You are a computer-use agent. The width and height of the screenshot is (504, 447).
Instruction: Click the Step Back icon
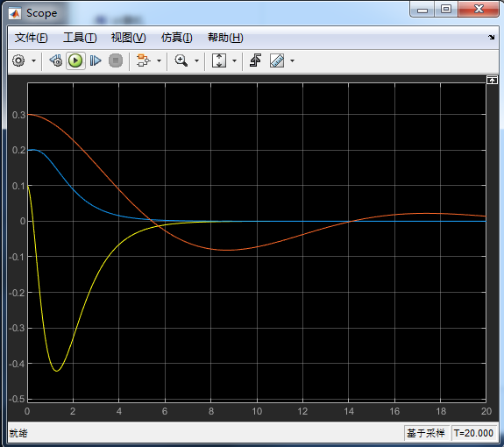pyautogui.click(x=56, y=60)
